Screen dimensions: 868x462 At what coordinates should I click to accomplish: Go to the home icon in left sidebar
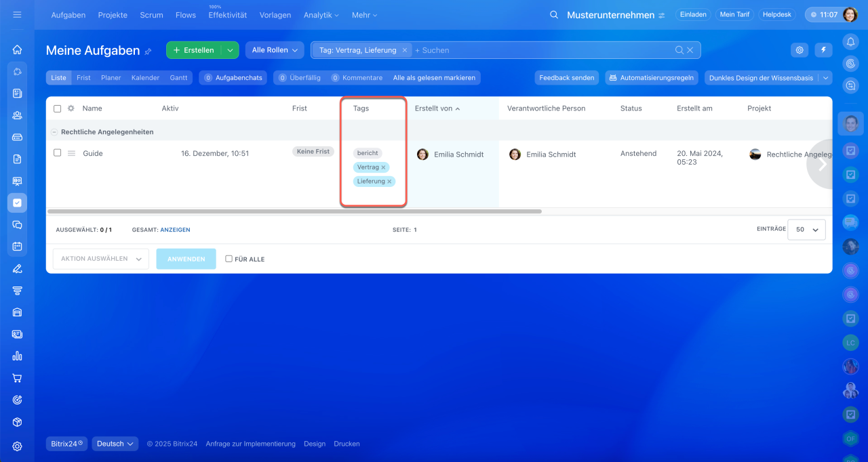point(17,49)
